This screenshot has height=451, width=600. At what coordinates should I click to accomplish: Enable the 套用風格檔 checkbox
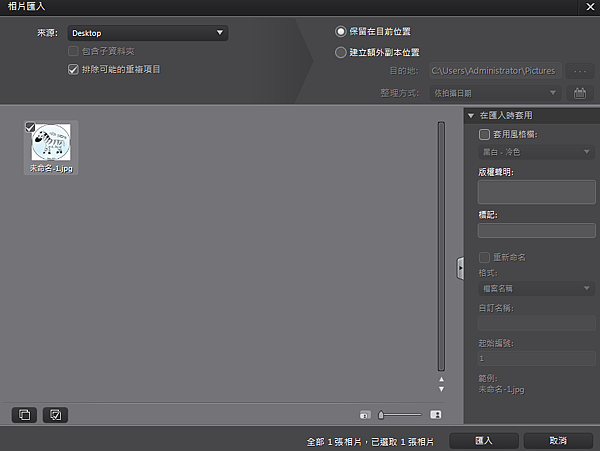tap(484, 134)
